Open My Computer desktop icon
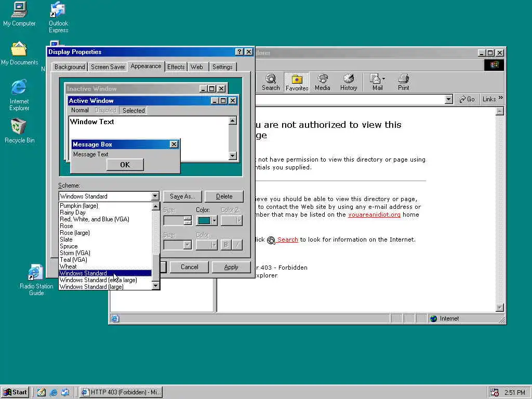 19,14
